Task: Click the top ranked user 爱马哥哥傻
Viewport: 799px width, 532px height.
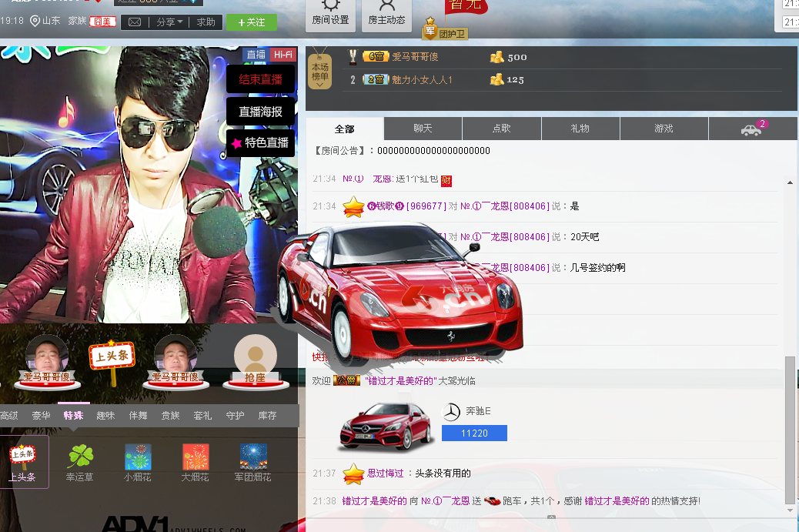Action: pyautogui.click(x=415, y=56)
